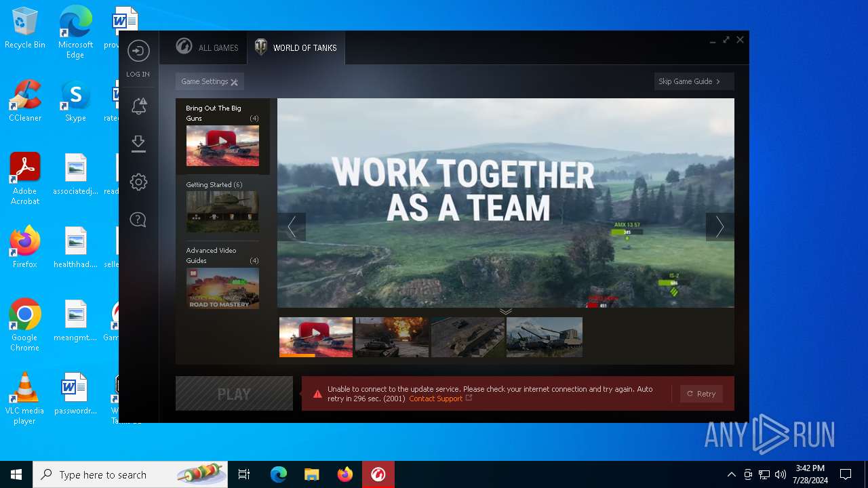The image size is (868, 488).
Task: Select the first video thumbnail with play icon
Action: pos(316,337)
